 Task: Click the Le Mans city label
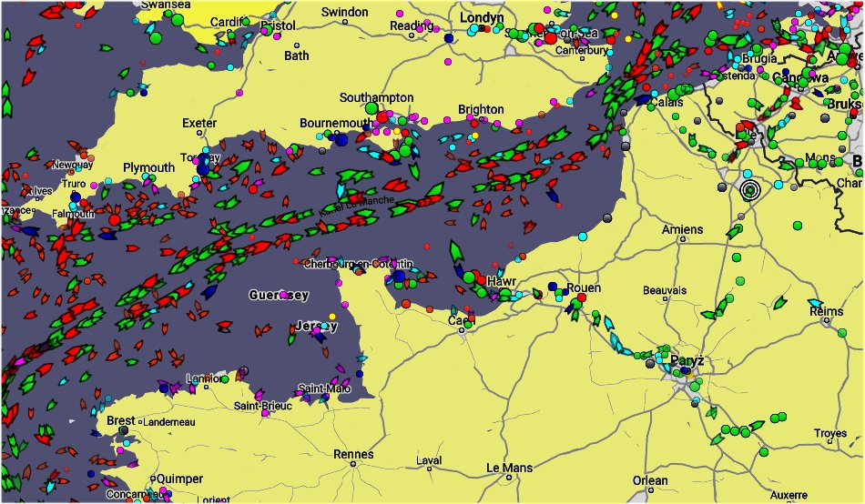509,468
